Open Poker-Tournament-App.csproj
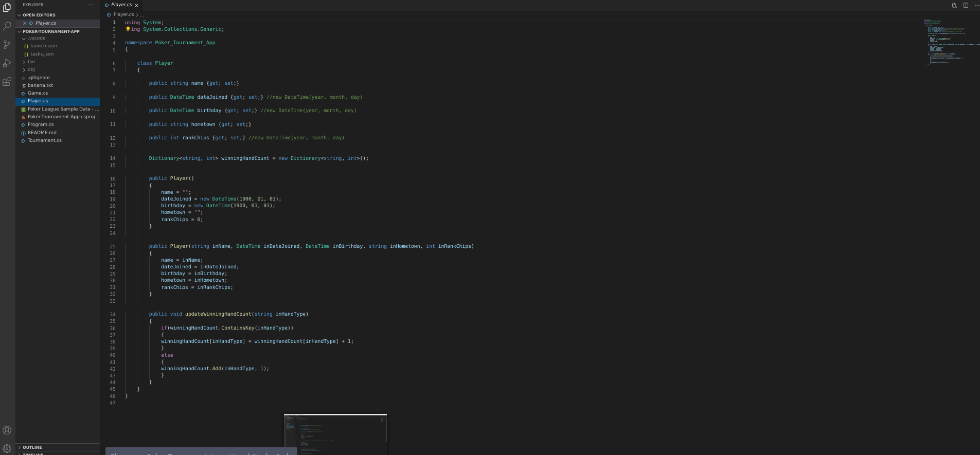The image size is (980, 455). pyautogui.click(x=58, y=117)
